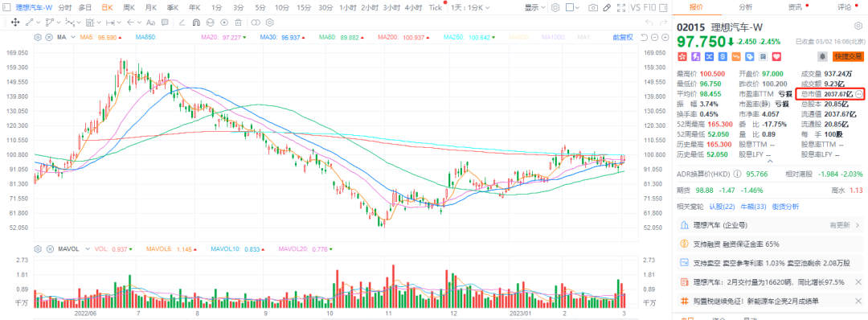This screenshot has width=868, height=320.
Task: Open the 显示 display dropdown
Action: (534, 8)
